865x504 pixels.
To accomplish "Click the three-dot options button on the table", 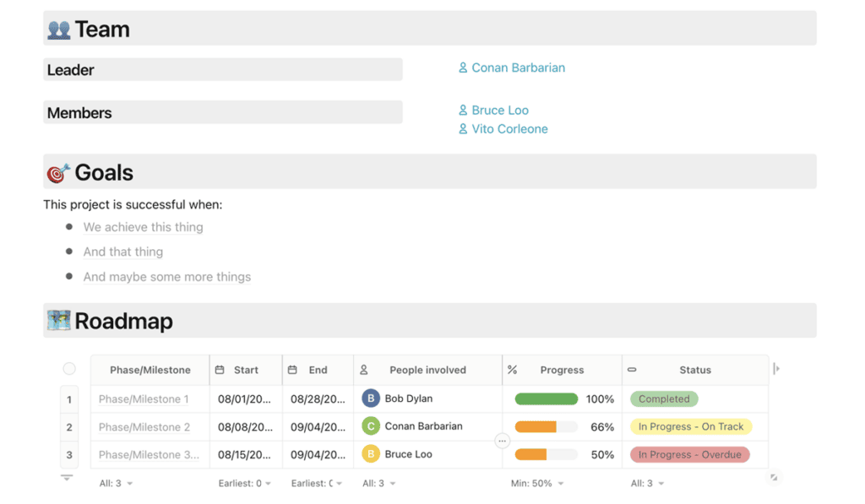I will pos(502,441).
